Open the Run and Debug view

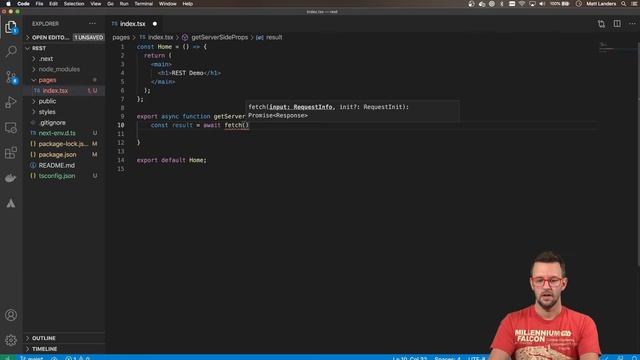click(11, 102)
